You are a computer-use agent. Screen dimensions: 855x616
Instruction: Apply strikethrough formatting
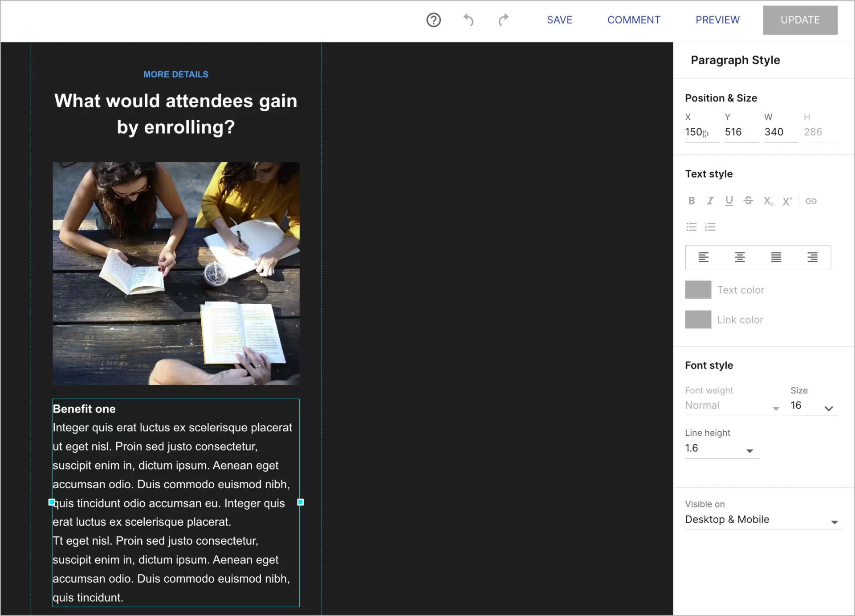coord(748,201)
